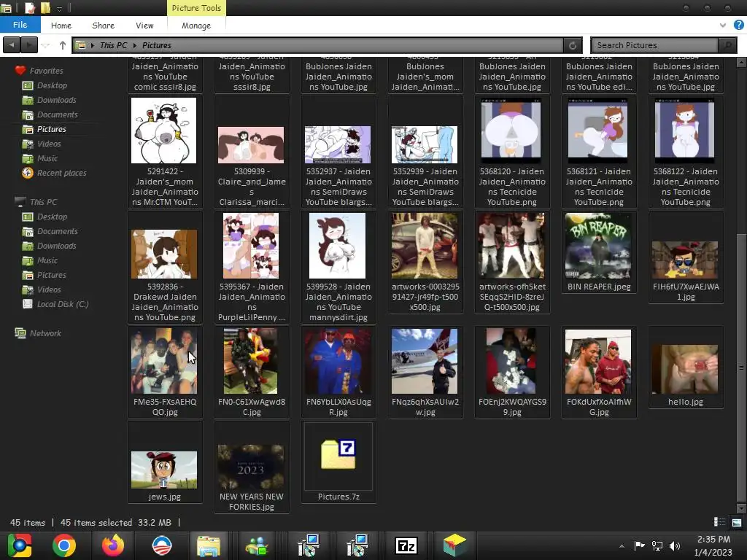Open the Customize Quick Access Toolbar dropdown
747x560 pixels.
pyautogui.click(x=59, y=9)
